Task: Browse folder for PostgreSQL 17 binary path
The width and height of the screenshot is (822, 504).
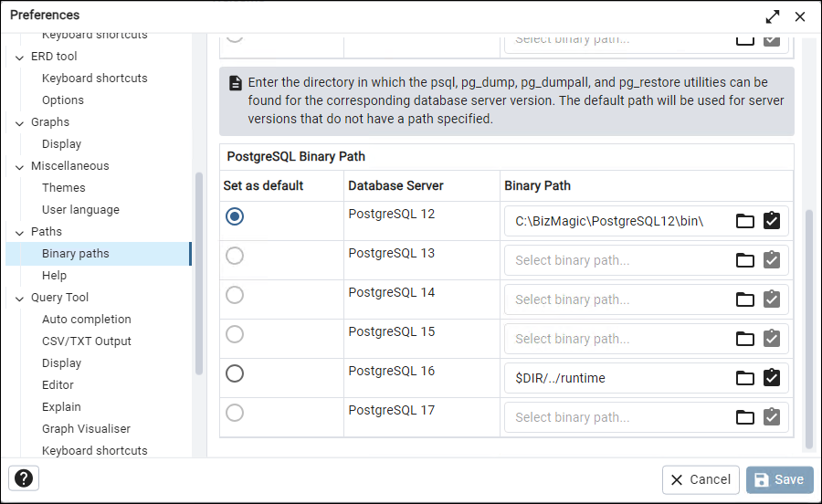Action: click(745, 417)
